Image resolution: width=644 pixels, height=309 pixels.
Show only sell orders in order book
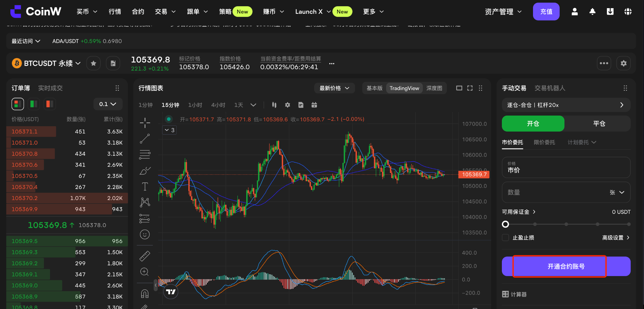pos(50,104)
